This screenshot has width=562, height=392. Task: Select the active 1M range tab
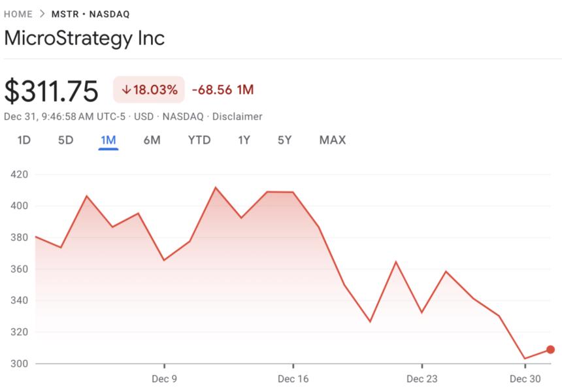108,140
